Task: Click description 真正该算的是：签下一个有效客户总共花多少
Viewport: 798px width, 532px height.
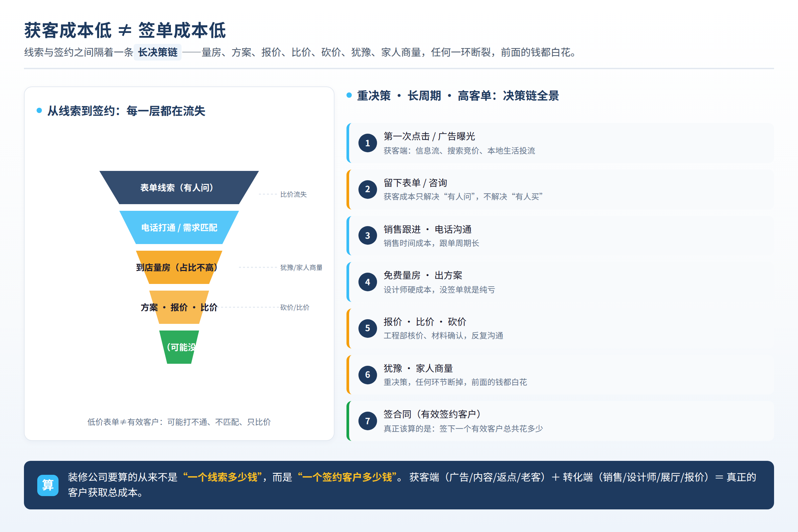Action: 463,429
